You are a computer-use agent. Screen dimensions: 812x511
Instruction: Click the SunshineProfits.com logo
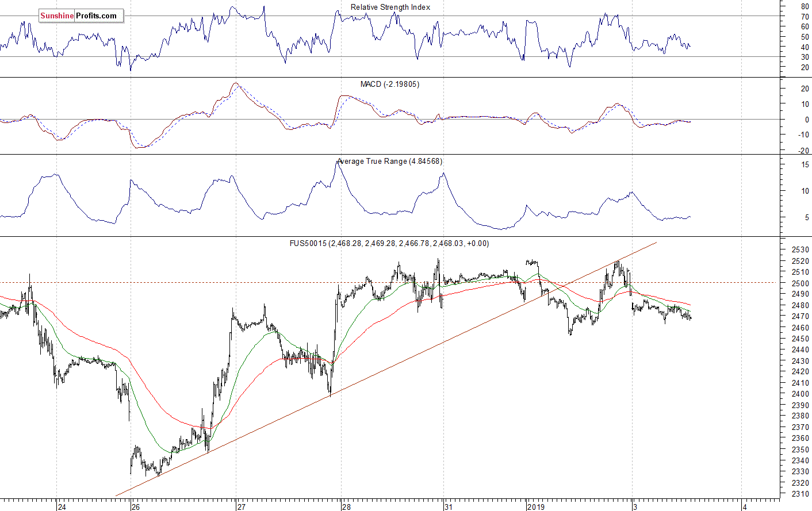coord(81,16)
